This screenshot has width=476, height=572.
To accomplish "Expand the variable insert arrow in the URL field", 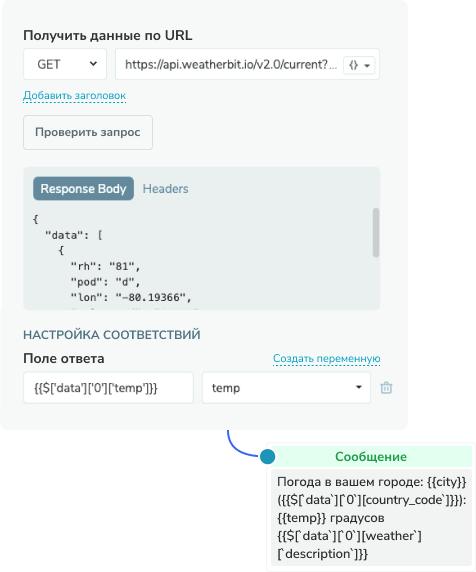I will point(367,66).
